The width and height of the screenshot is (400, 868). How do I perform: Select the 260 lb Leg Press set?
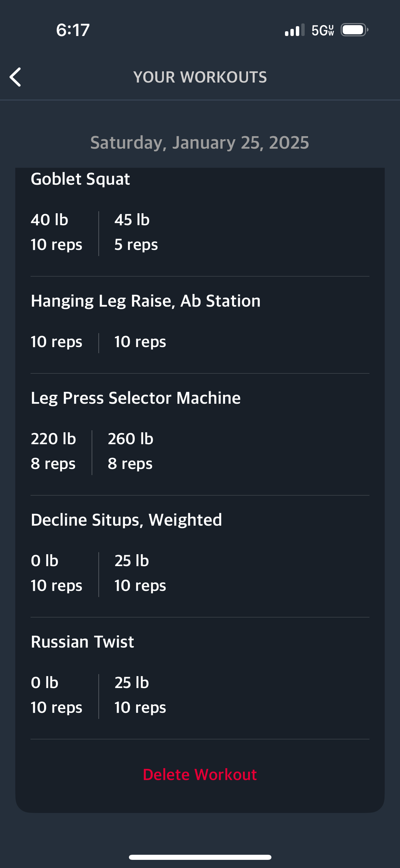click(x=131, y=451)
